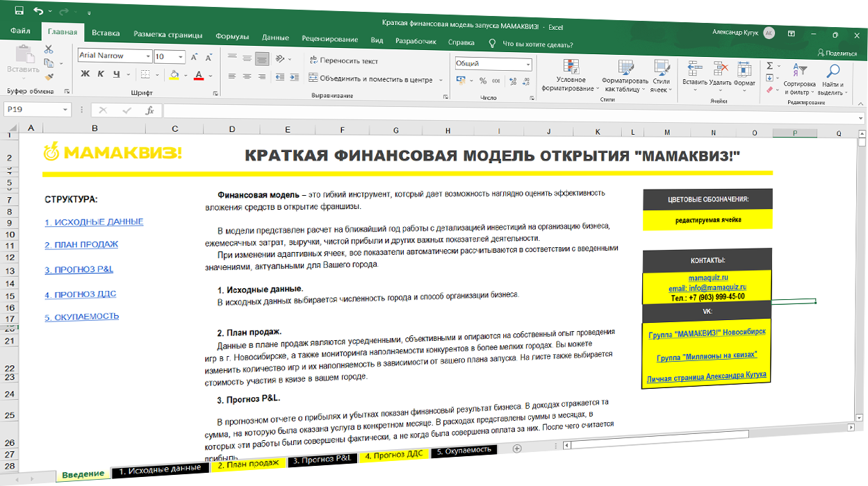Apply percent style to the cell
Image resolution: width=868 pixels, height=486 pixels.
(x=483, y=81)
